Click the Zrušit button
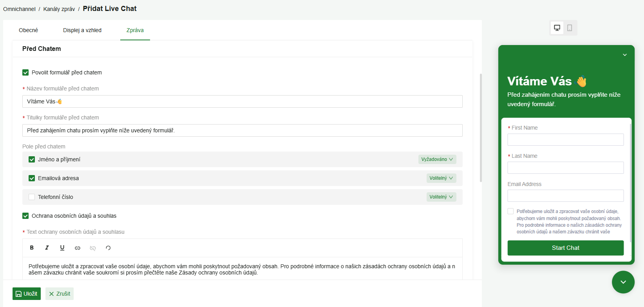This screenshot has height=307, width=644. (x=60, y=294)
